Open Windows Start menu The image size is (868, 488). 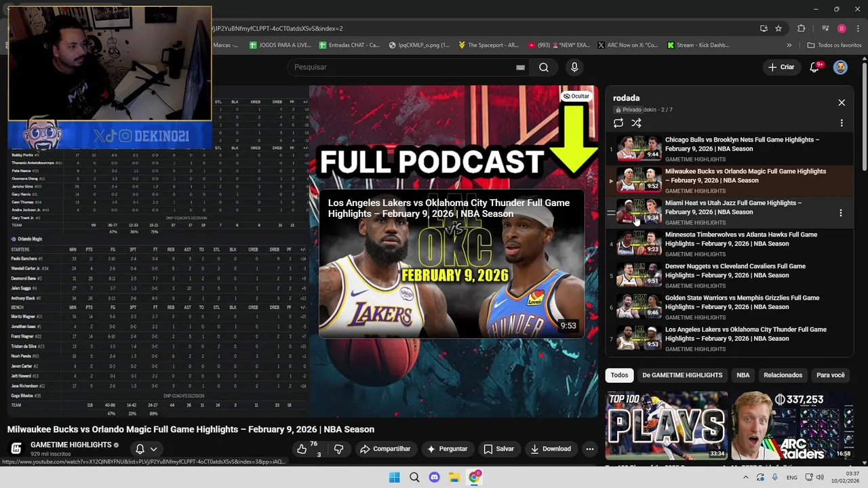coord(394,477)
